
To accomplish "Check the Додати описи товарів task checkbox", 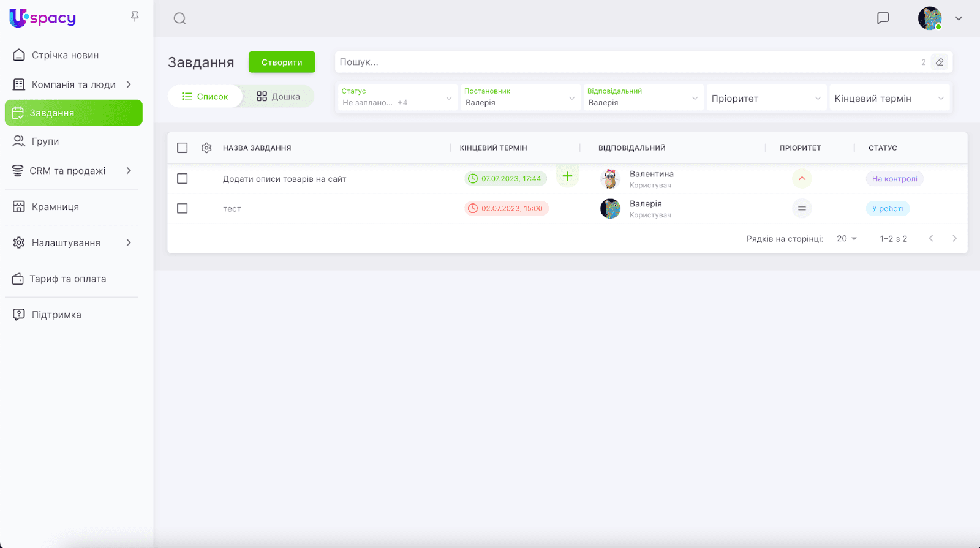I will (x=182, y=178).
